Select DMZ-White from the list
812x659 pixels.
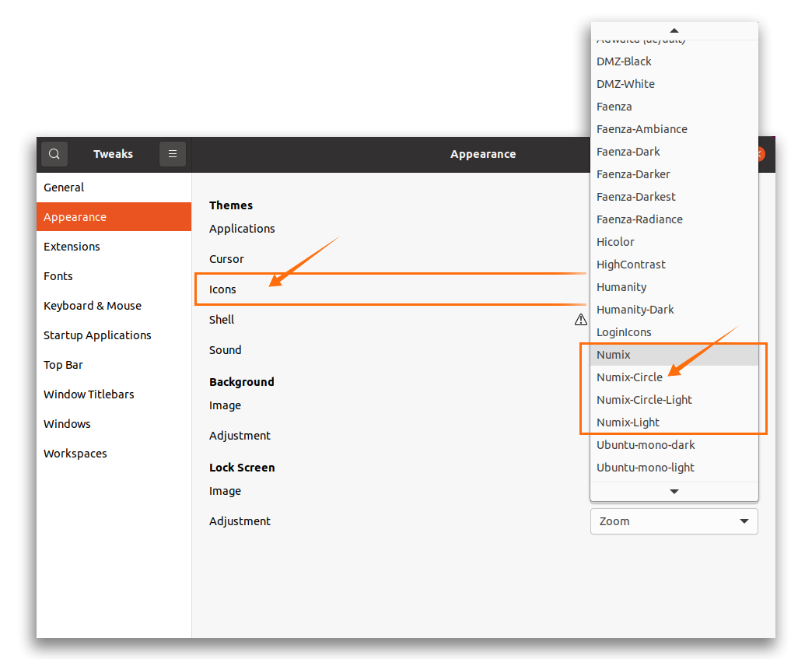[625, 84]
